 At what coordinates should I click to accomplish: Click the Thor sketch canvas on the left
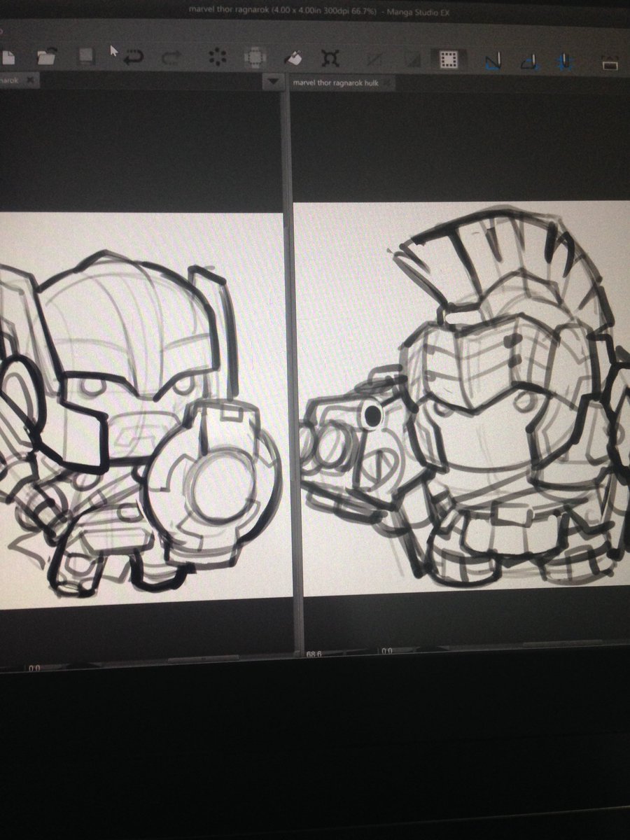pyautogui.click(x=146, y=410)
